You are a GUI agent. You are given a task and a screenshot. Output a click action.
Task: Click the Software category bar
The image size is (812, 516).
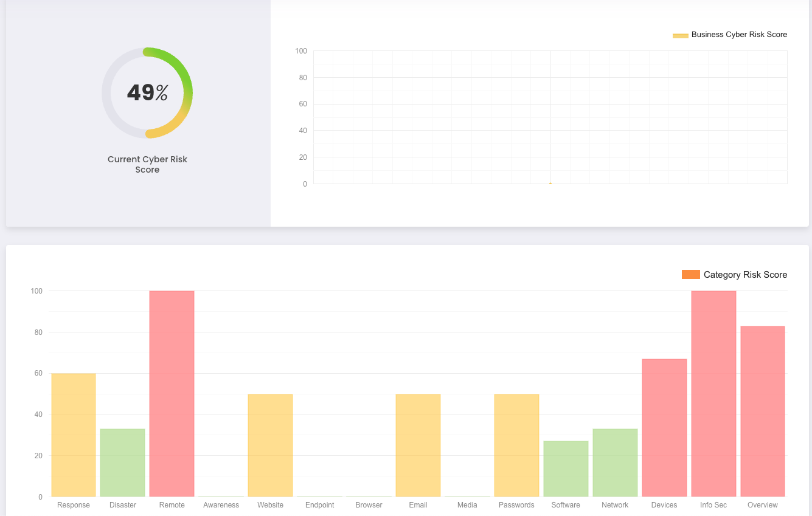click(566, 469)
